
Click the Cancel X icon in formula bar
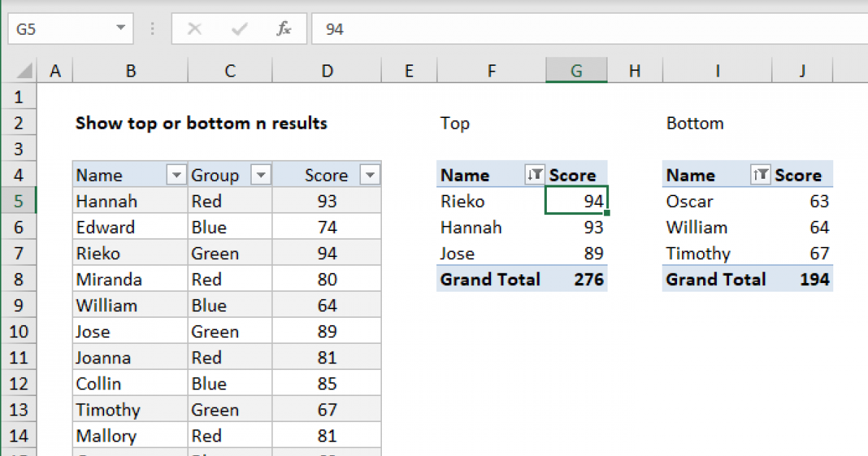(194, 29)
